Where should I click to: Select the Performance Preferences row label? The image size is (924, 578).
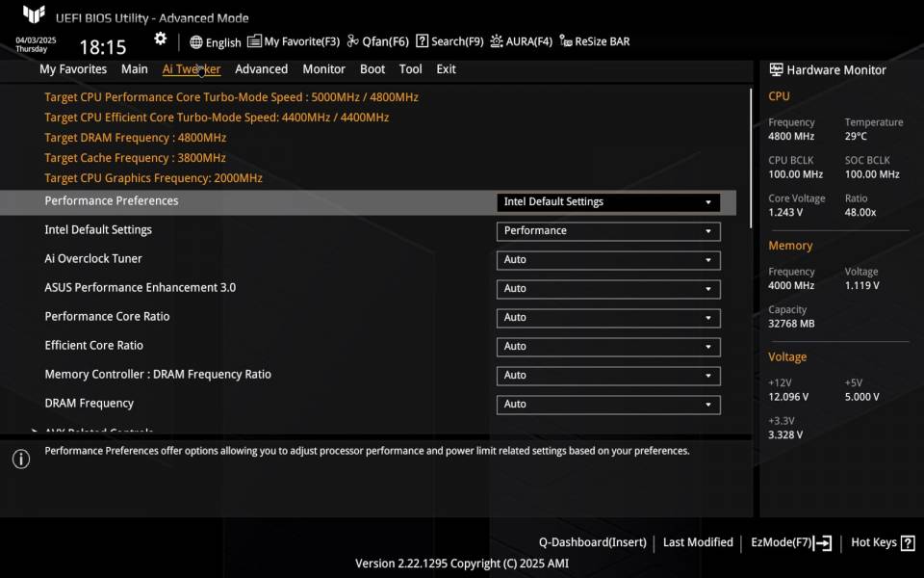(112, 200)
